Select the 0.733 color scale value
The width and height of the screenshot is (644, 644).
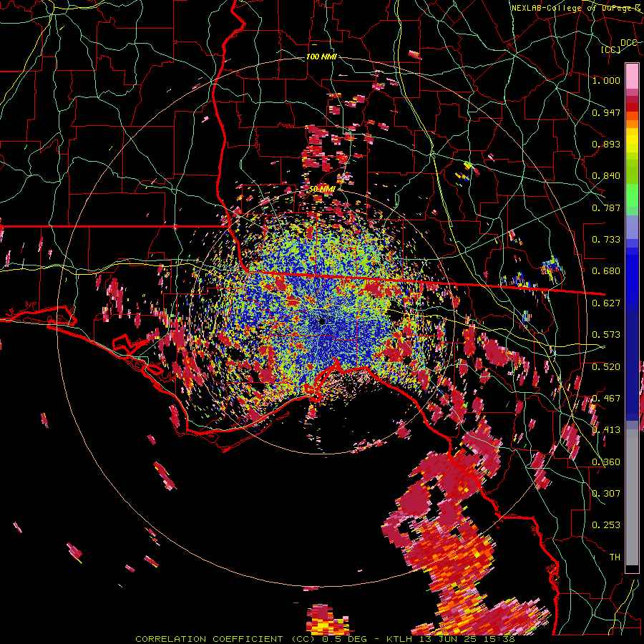(x=606, y=240)
